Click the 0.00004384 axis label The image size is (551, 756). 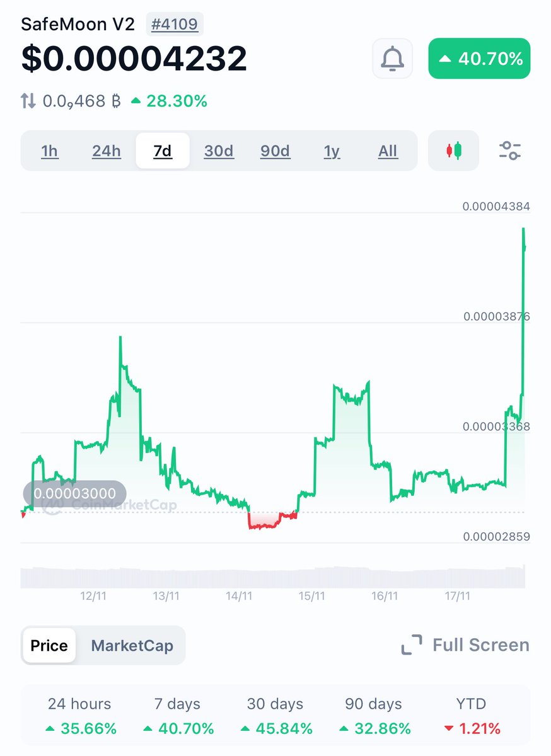[496, 206]
